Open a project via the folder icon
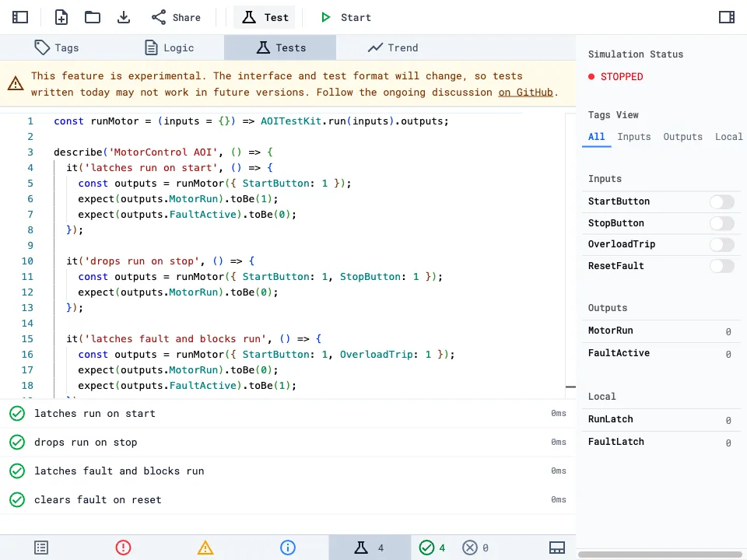 (93, 17)
